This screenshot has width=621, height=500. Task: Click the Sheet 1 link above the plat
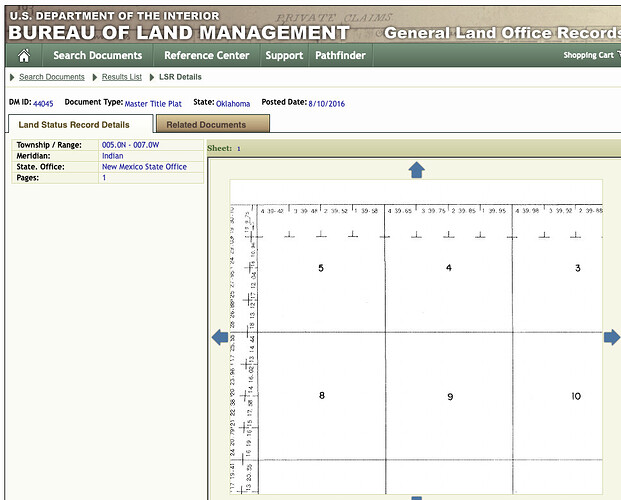point(238,148)
